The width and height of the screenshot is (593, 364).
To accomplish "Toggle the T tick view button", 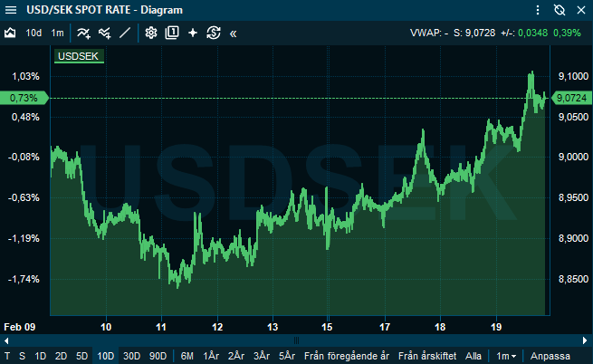I will click(8, 356).
